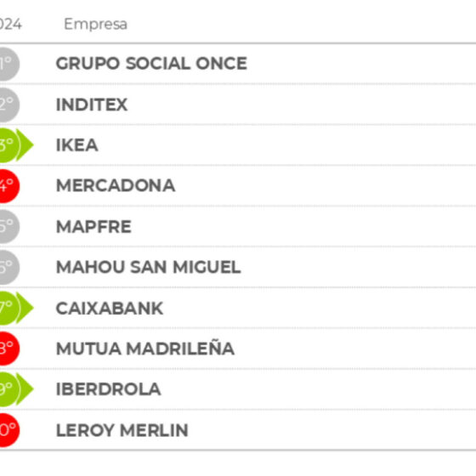This screenshot has height=476, width=476.
Task: Select MAHOU SAN MIGUEL in the list
Action: point(149,267)
